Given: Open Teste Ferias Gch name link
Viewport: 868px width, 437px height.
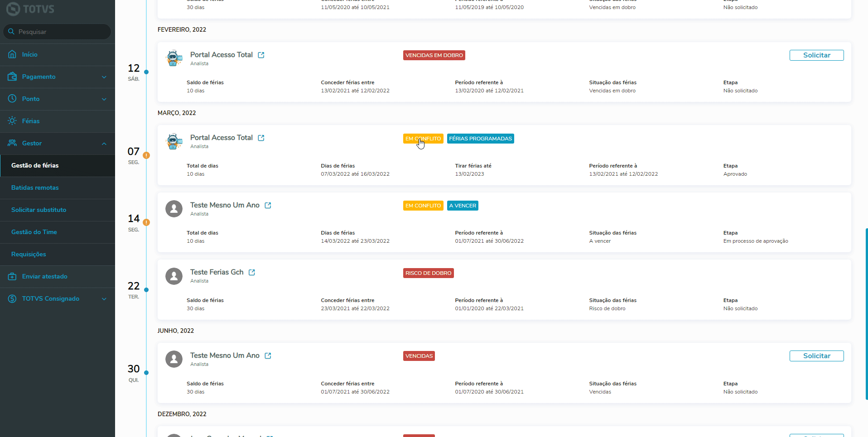Looking at the screenshot, I should [217, 272].
